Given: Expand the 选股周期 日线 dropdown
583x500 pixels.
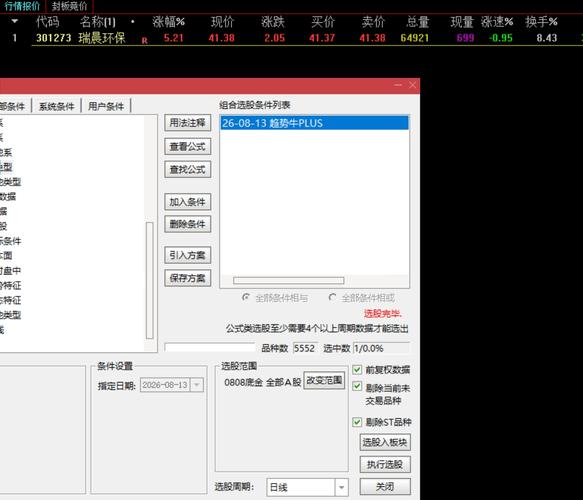Looking at the screenshot, I should (341, 487).
